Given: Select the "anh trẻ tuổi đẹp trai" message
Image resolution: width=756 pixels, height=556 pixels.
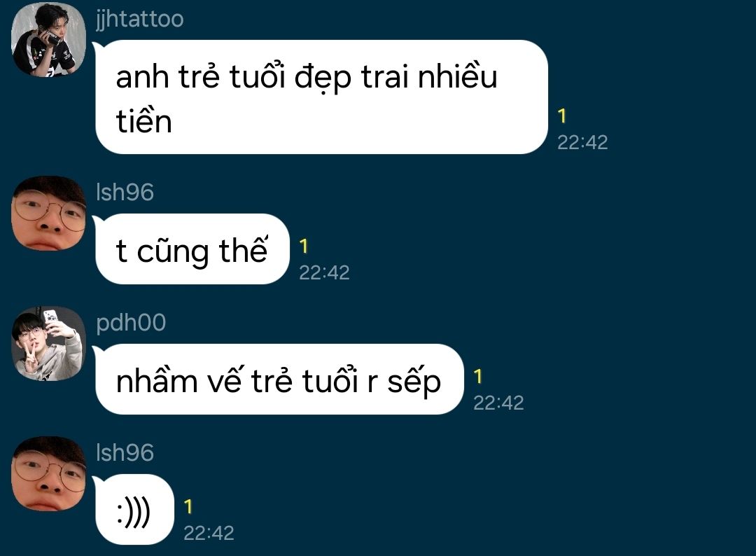Looking at the screenshot, I should point(321,97).
